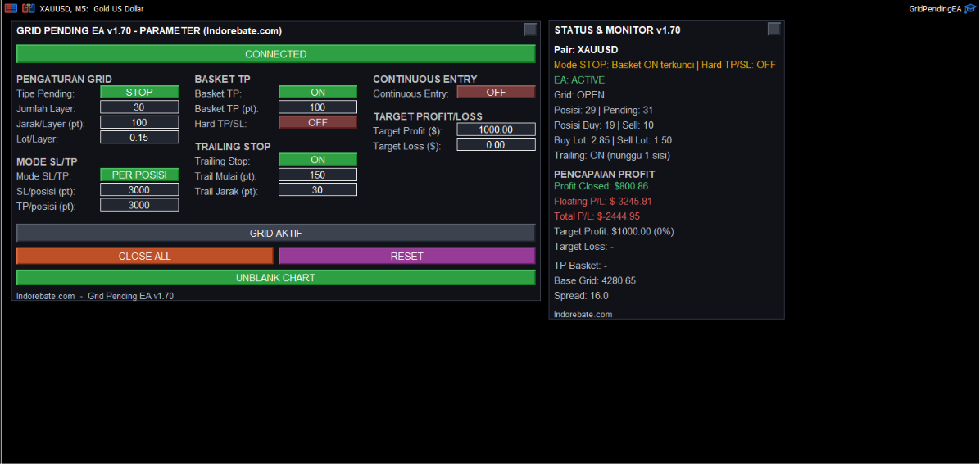Screen dimensions: 980x464
Task: Click the chart icon next to XAUUSD, M5
Action: point(28,9)
